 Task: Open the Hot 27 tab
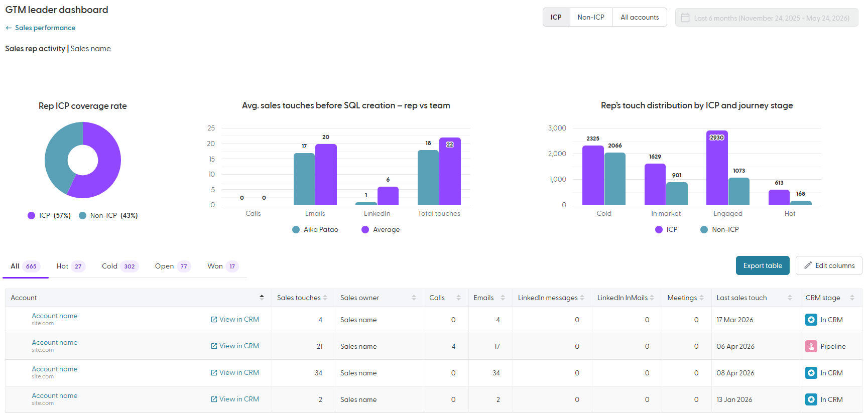tap(71, 266)
